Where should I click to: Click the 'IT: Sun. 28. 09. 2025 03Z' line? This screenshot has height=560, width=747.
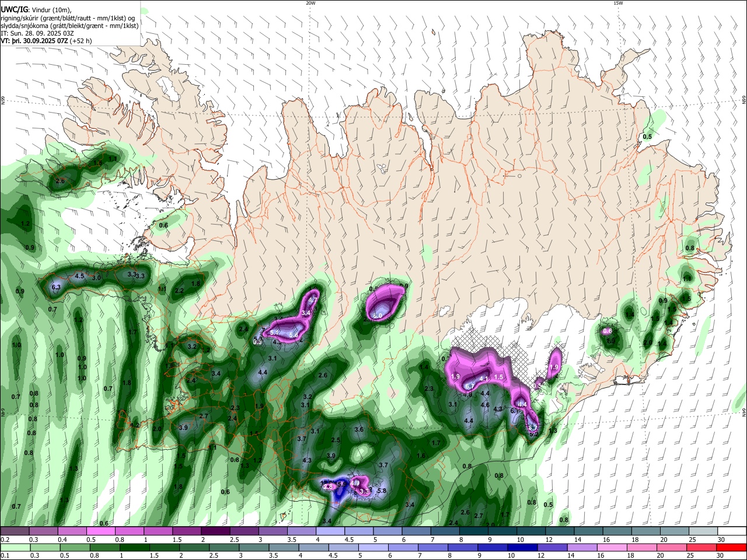37,33
